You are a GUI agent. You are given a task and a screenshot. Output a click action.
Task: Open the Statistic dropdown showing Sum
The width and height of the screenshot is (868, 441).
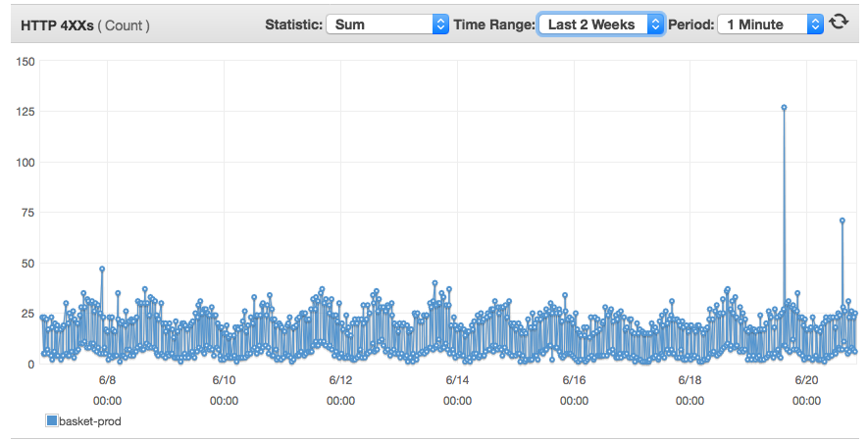(x=387, y=24)
